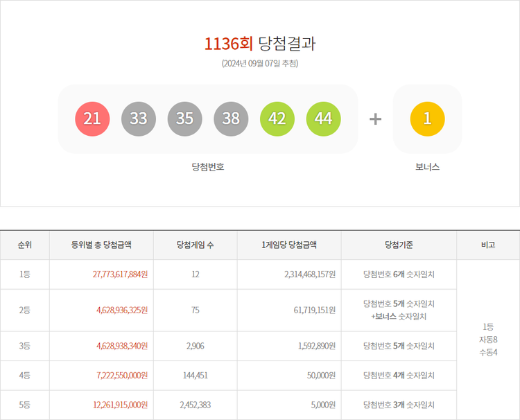The image size is (520, 420).
Task: Select the gray number 38 ball
Action: click(231, 119)
